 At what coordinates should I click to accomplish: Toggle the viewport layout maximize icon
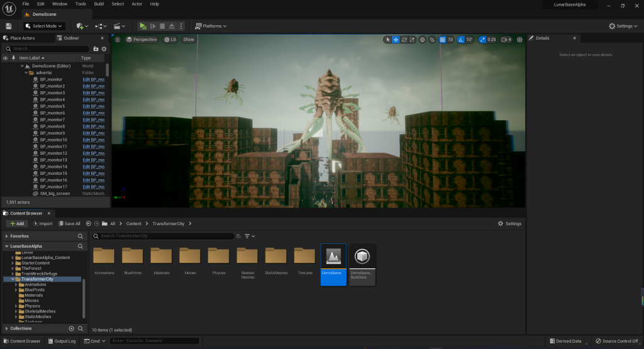pyautogui.click(x=519, y=40)
